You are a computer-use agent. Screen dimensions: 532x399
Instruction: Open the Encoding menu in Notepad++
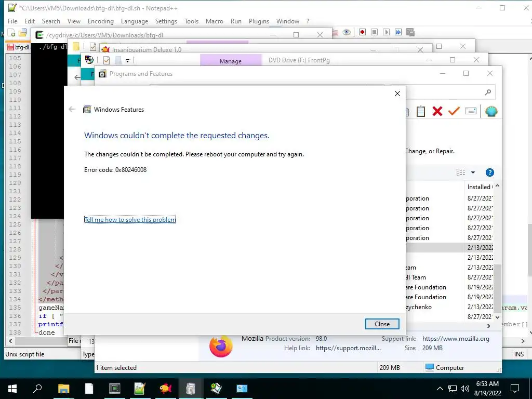point(100,21)
